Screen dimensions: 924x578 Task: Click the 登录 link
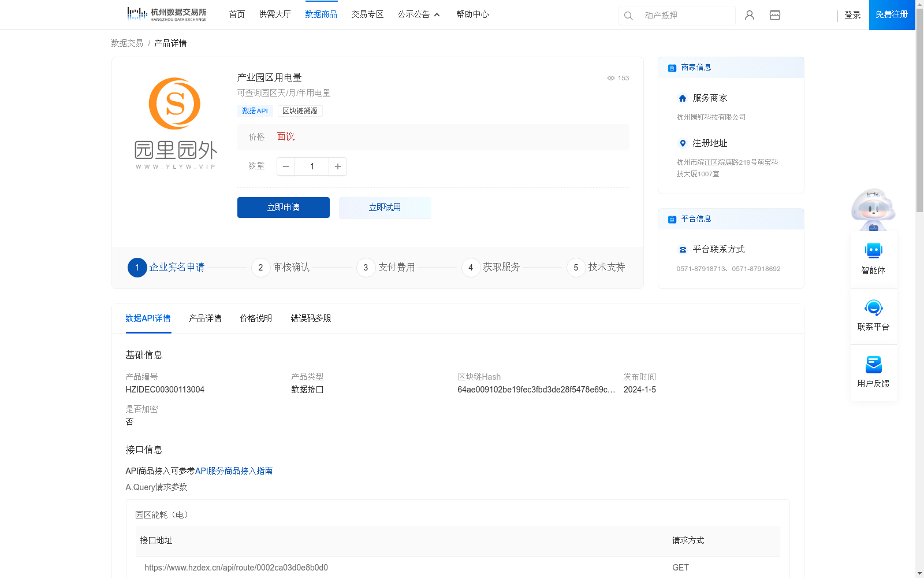[x=852, y=15]
